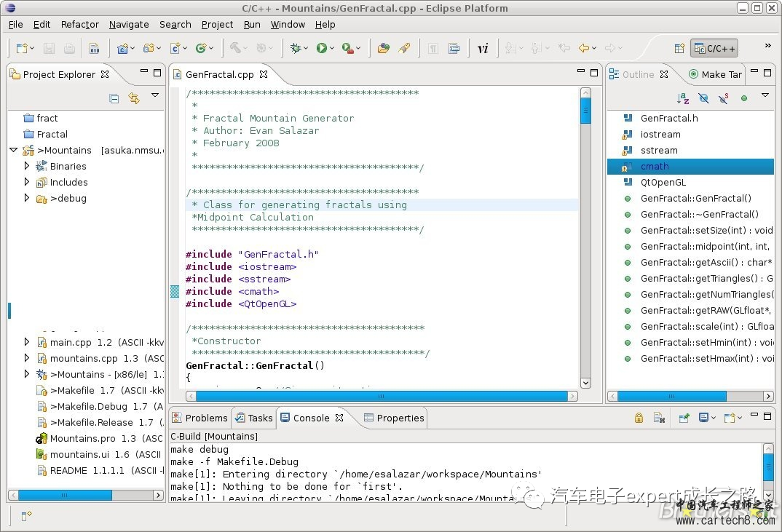782x532 pixels.
Task: Run the program with green play icon
Action: (322, 48)
